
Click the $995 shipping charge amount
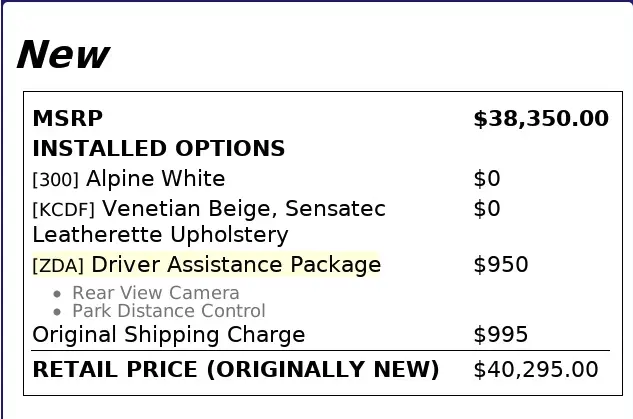[500, 335]
